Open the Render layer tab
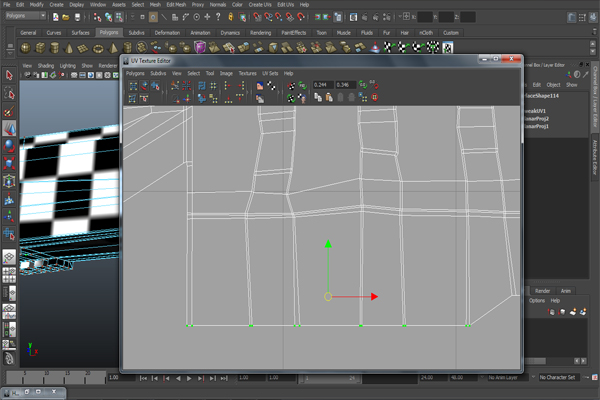Screen dimensions: 600x400 [x=542, y=291]
